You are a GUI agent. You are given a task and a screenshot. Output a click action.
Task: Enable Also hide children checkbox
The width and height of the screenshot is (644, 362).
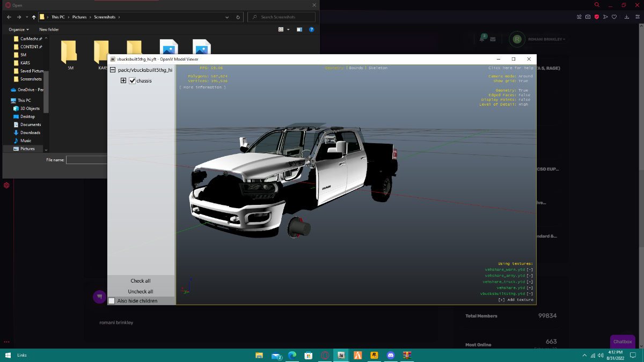click(112, 301)
